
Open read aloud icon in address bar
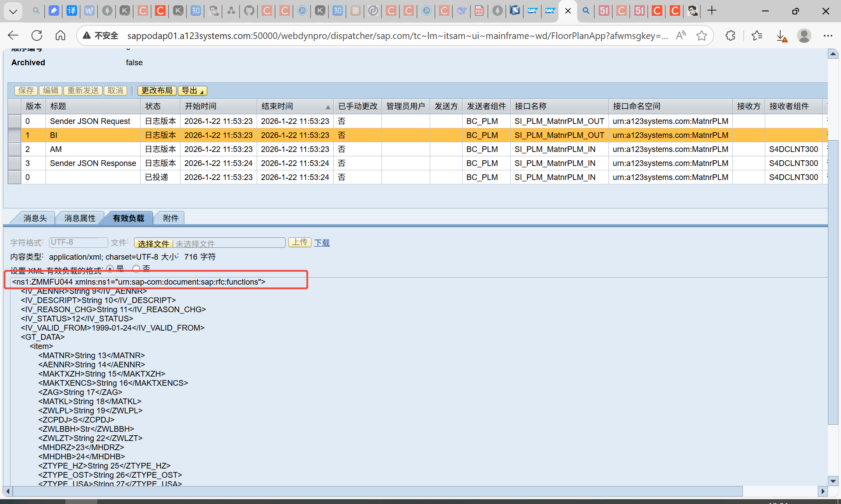(681, 35)
